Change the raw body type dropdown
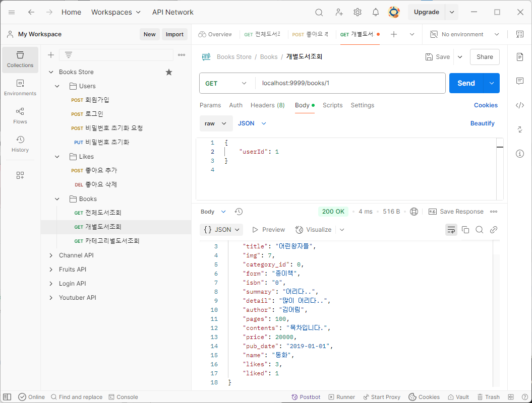 tap(216, 123)
